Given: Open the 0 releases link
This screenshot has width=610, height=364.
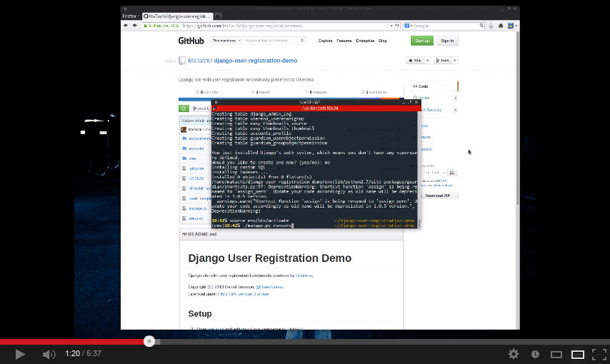Looking at the screenshot, I should point(316,92).
